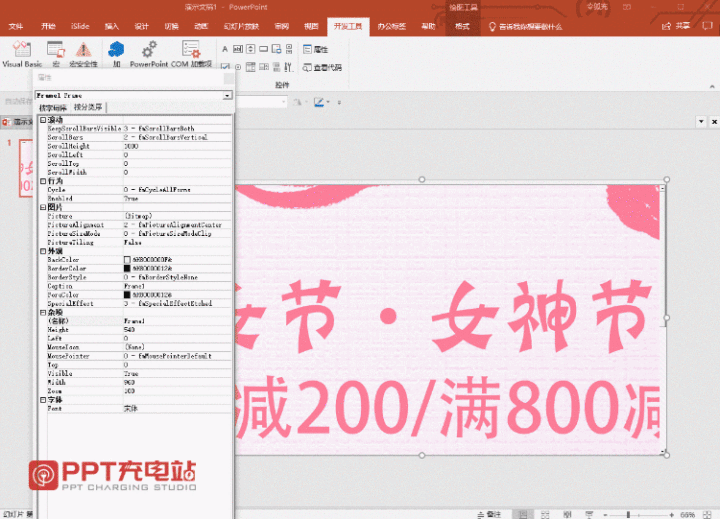Insert a Toggle Button control
The width and height of the screenshot is (720, 519).
pos(276,67)
